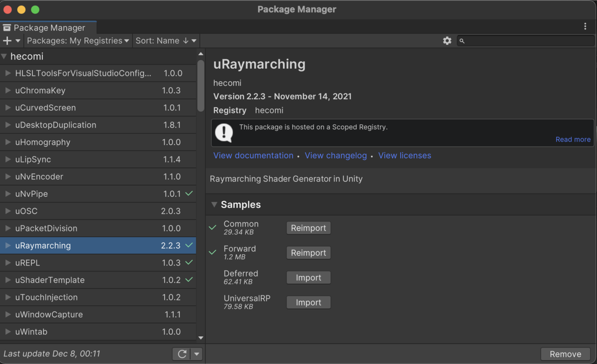This screenshot has width=597, height=364.
Task: Click the package list scrollbar thumb
Action: (201, 86)
